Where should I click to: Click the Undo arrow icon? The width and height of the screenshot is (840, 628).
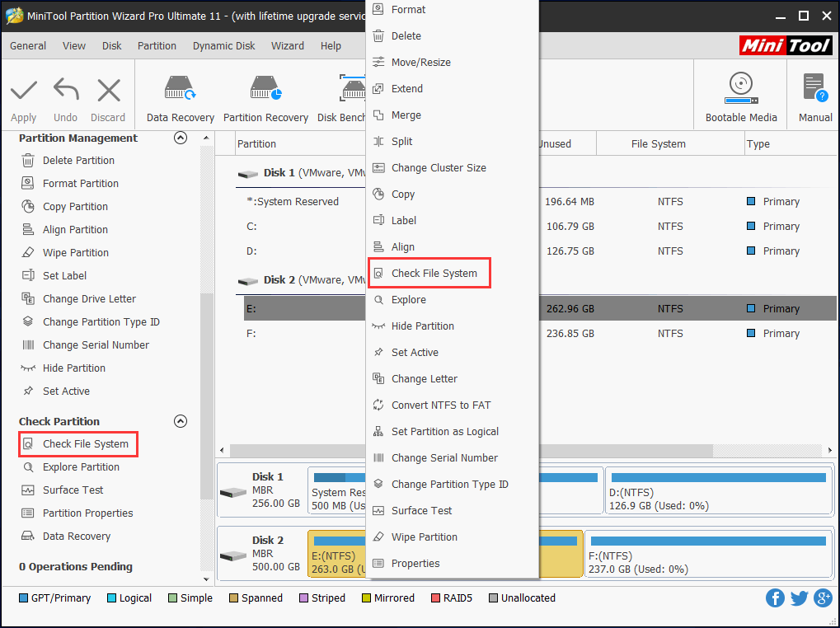coord(66,90)
